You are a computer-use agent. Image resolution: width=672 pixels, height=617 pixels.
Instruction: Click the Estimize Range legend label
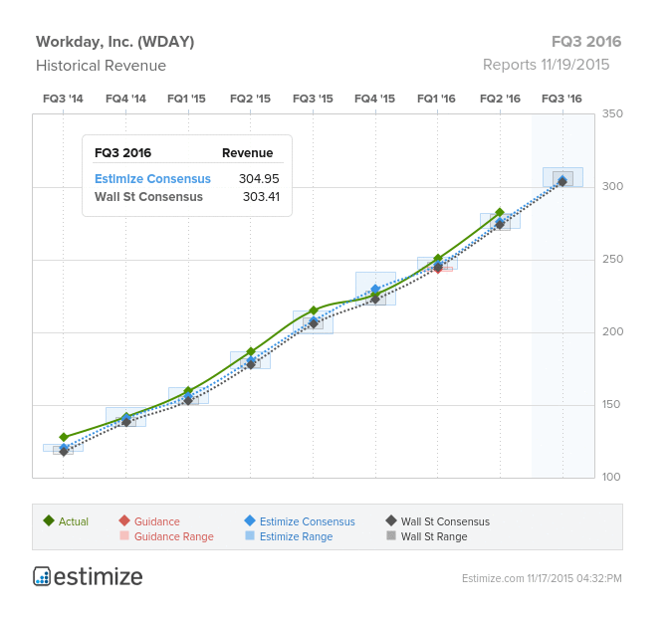(x=296, y=536)
